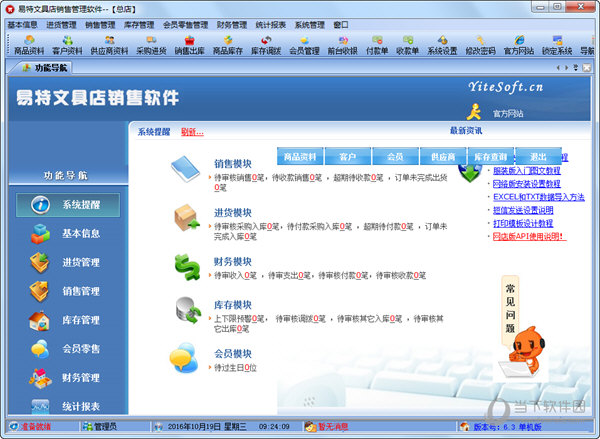This screenshot has height=439, width=600.
Task: Open the 财务管理 menu
Action: [x=232, y=25]
